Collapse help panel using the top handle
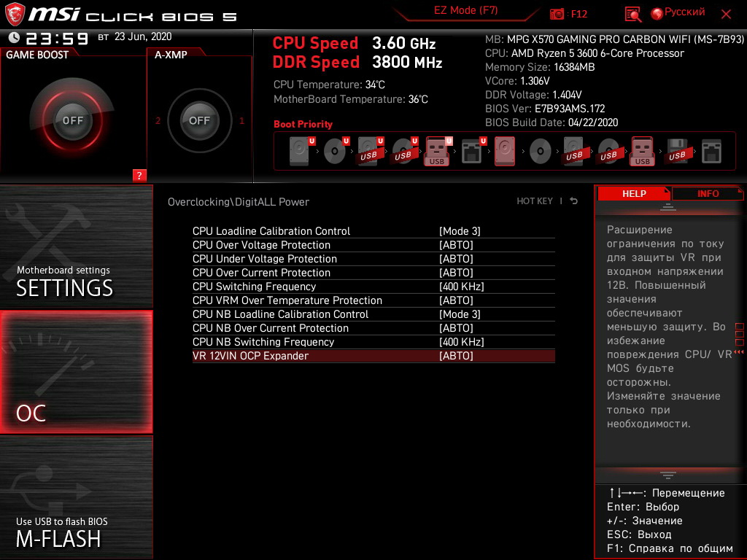This screenshot has height=560, width=747. 668,206
